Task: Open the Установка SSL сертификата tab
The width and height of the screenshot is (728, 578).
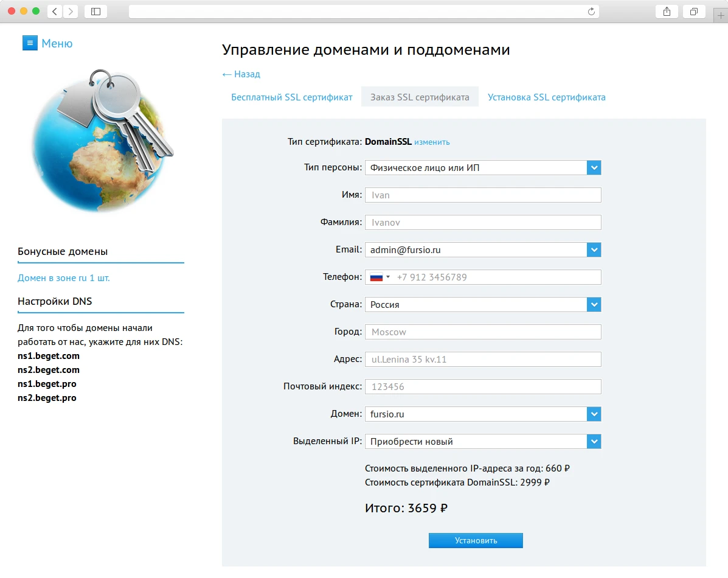Action: [546, 97]
